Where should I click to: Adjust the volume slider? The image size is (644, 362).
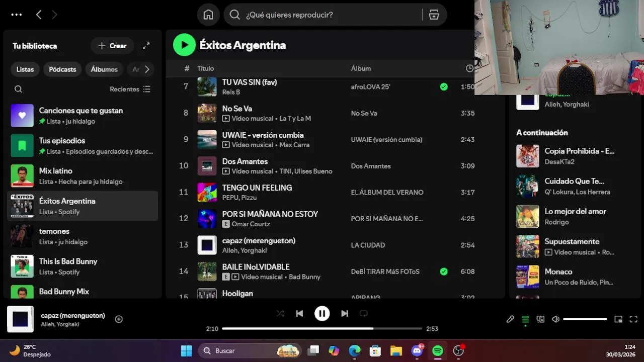tap(585, 319)
